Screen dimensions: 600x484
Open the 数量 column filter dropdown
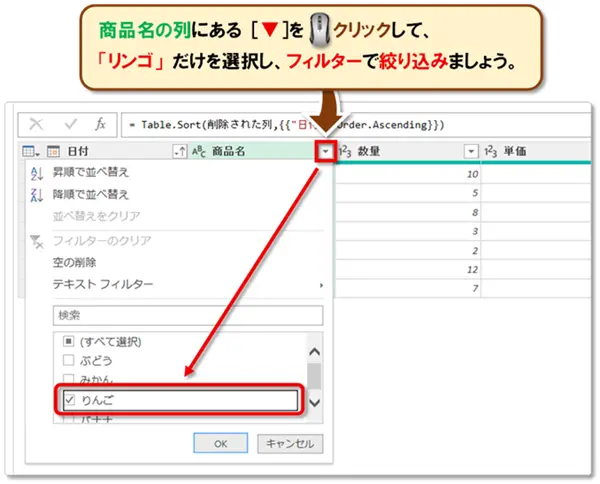tap(471, 152)
